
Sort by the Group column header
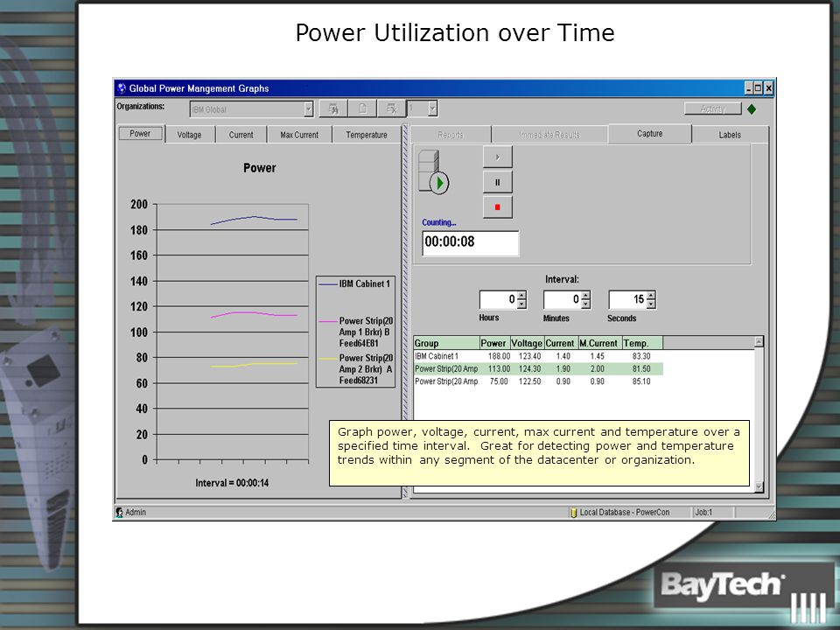(446, 343)
